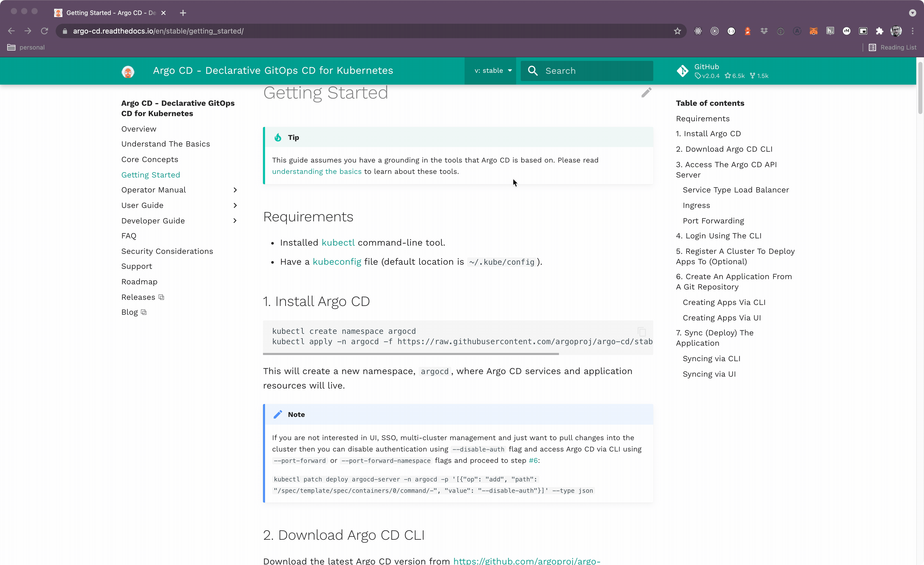Click the search magnifier icon
The width and height of the screenshot is (924, 565).
(x=532, y=70)
